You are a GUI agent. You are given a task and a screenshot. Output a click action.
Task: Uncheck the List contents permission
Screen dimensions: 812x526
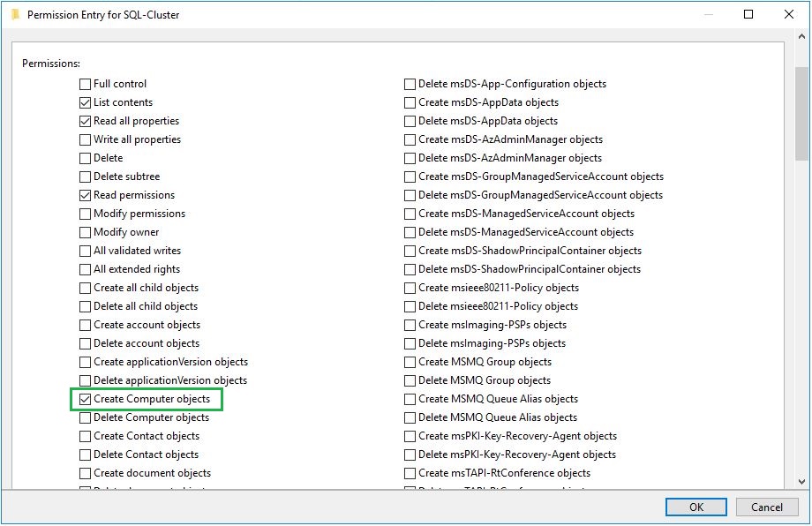pyautogui.click(x=86, y=102)
